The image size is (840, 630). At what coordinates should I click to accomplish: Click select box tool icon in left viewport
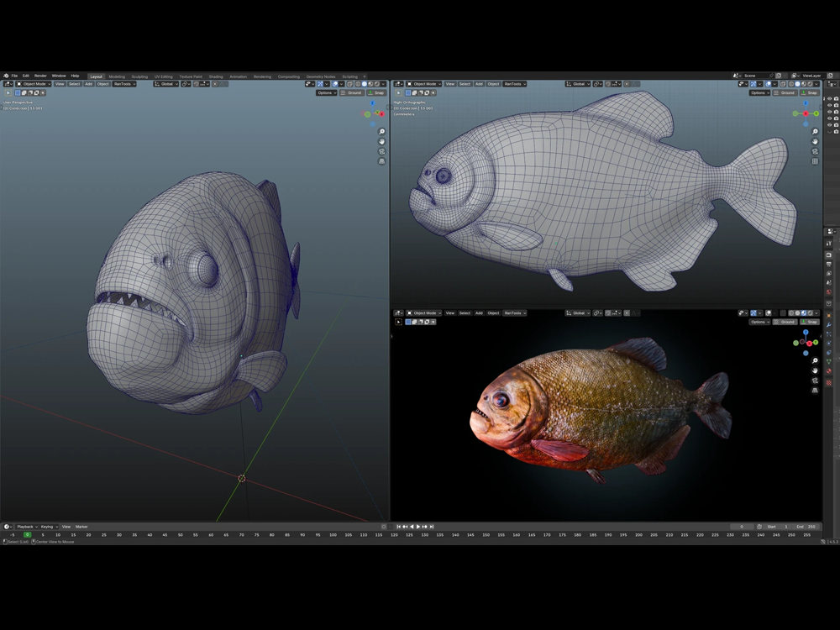17,92
